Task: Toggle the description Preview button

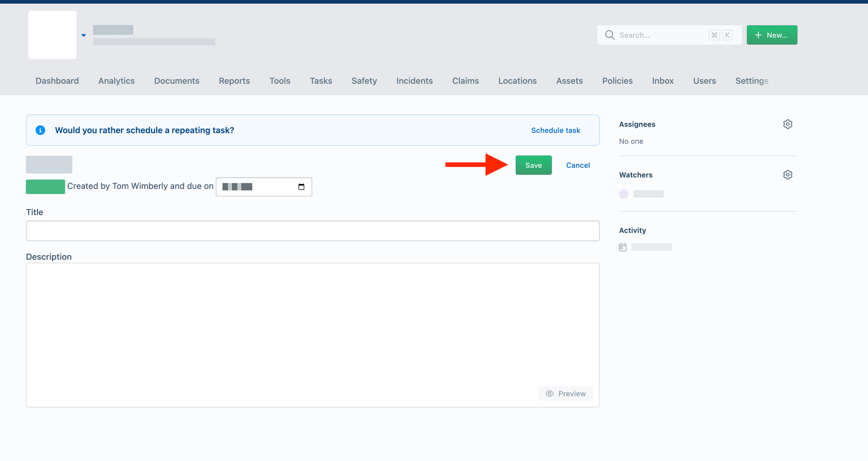Action: click(565, 393)
